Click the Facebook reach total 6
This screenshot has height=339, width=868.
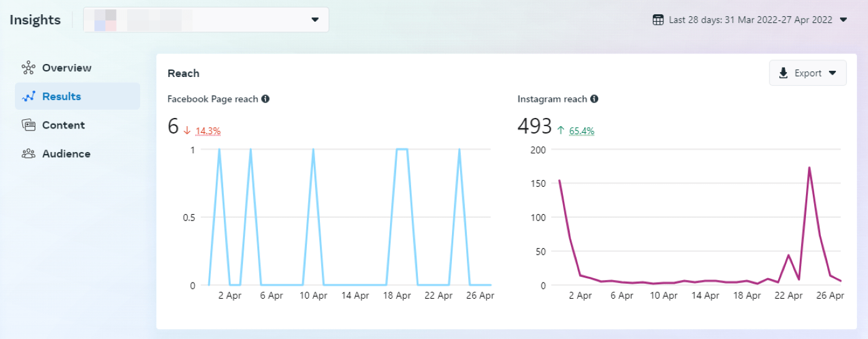coord(173,126)
